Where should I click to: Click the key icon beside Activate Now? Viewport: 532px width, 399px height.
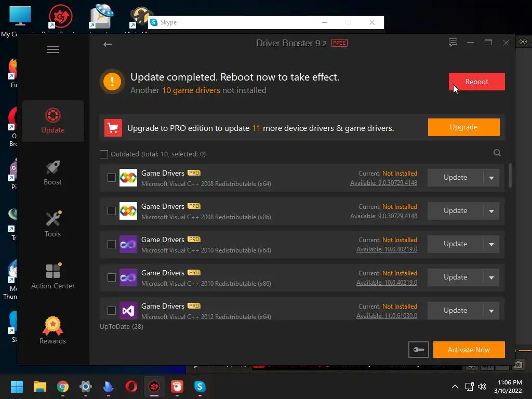pos(418,350)
